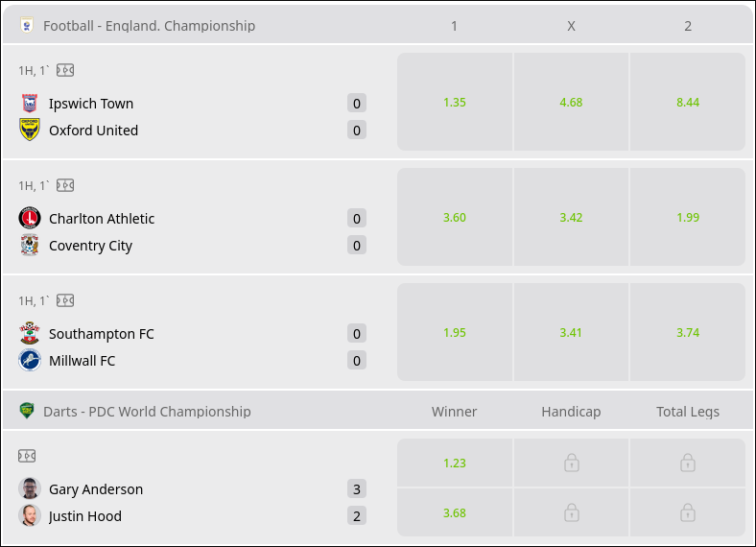Click the Darts PDC league shield icon

click(x=27, y=411)
